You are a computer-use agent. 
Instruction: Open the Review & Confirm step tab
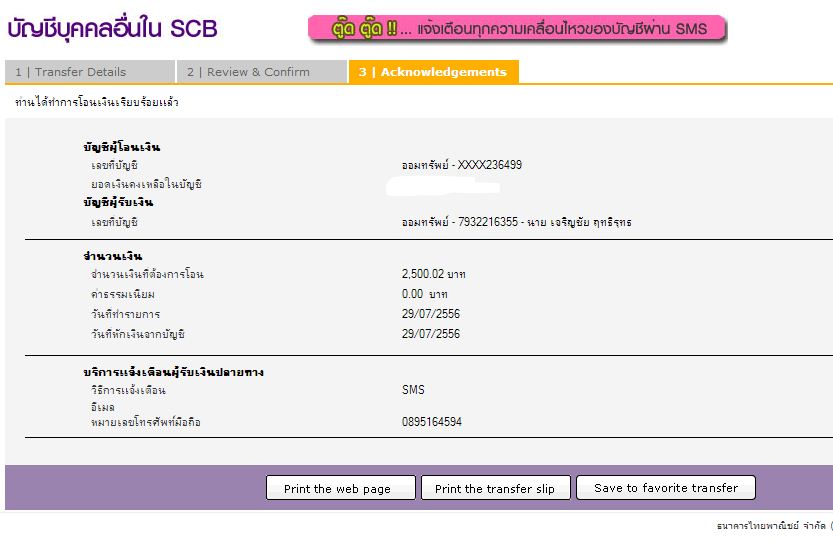pyautogui.click(x=262, y=72)
